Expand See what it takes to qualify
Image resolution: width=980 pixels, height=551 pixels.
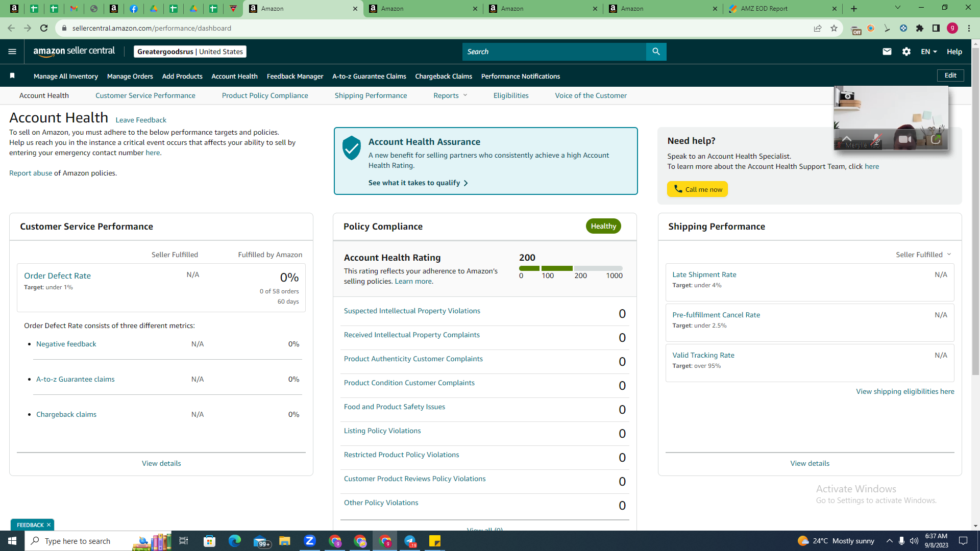click(x=418, y=183)
